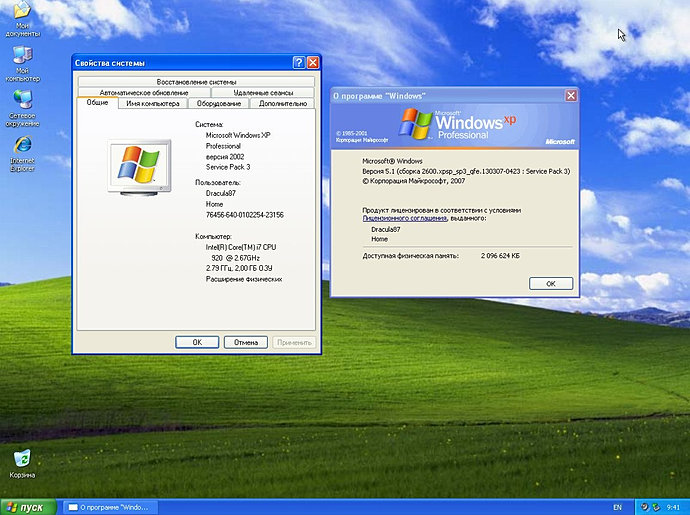The width and height of the screenshot is (690, 515).
Task: Select the Корзина recycle bin icon
Action: tap(22, 464)
